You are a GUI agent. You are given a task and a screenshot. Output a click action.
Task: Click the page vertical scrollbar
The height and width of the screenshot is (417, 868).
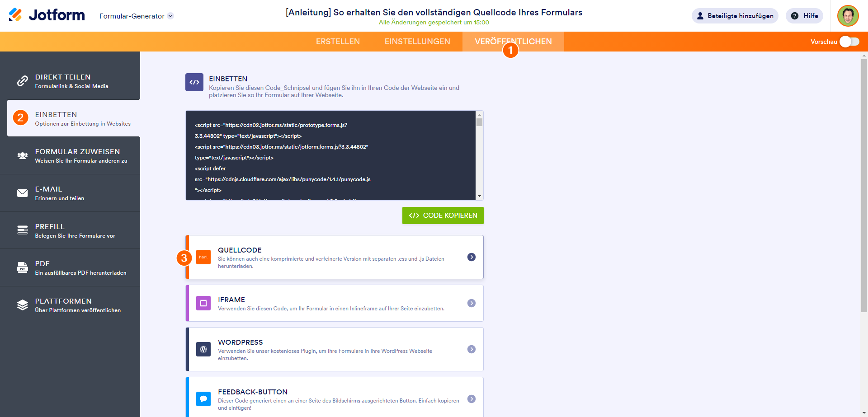click(x=864, y=185)
